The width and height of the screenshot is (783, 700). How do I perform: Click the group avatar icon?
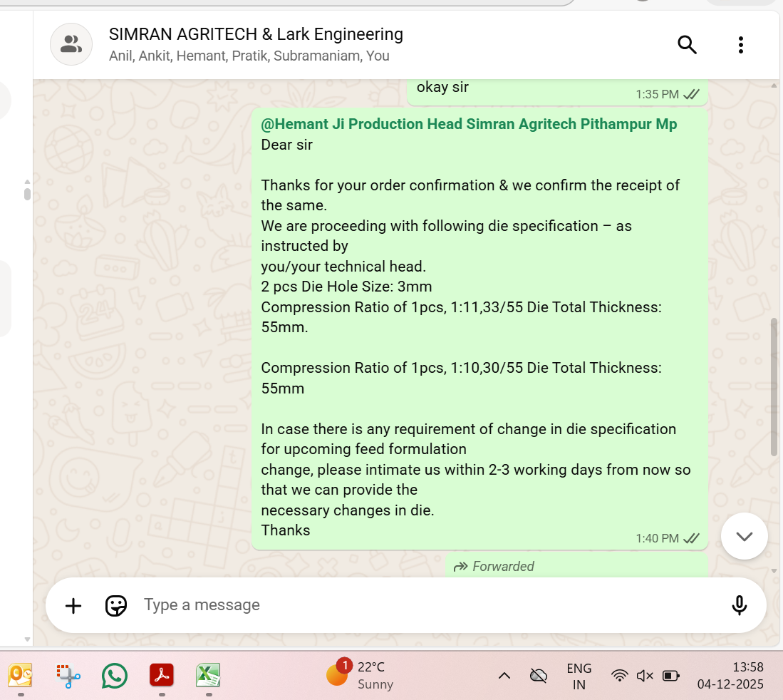pos(71,44)
